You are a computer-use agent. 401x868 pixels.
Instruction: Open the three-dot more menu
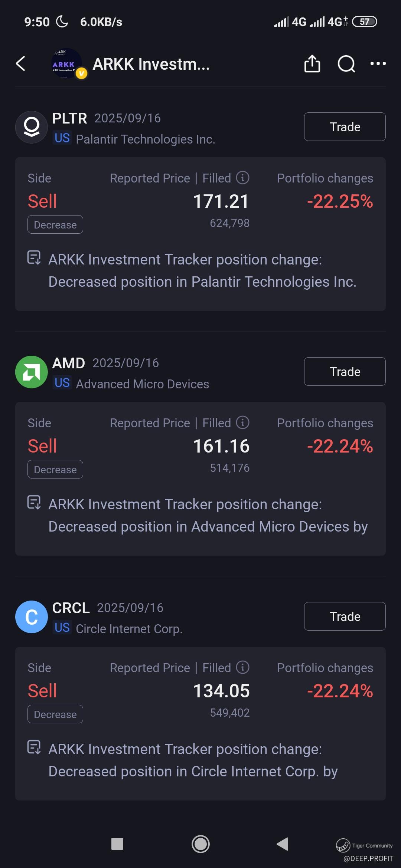pos(378,64)
